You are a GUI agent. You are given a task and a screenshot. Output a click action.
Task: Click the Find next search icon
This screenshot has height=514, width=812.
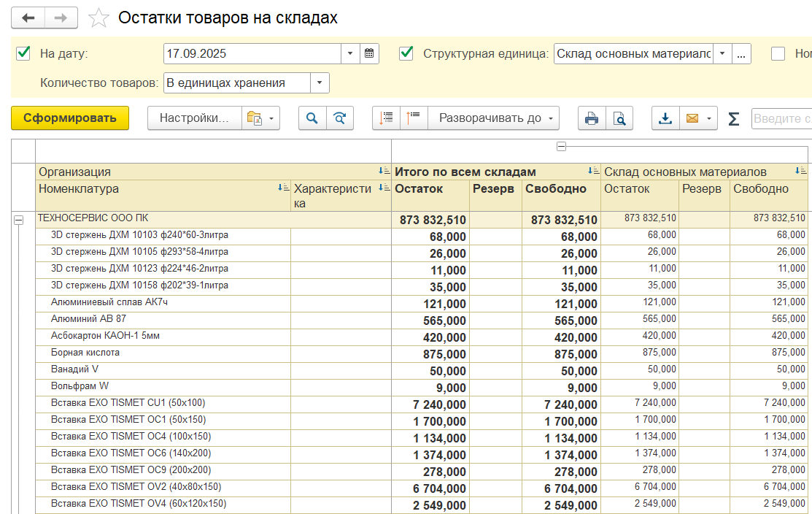340,118
